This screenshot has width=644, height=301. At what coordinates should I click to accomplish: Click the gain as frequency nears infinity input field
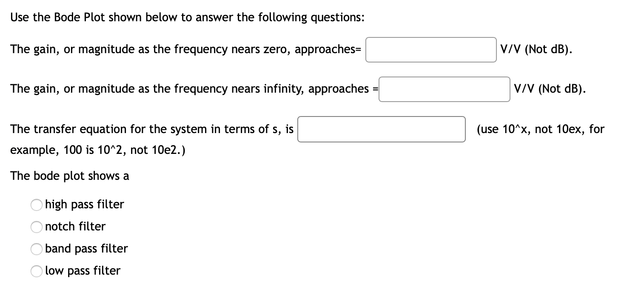[444, 89]
